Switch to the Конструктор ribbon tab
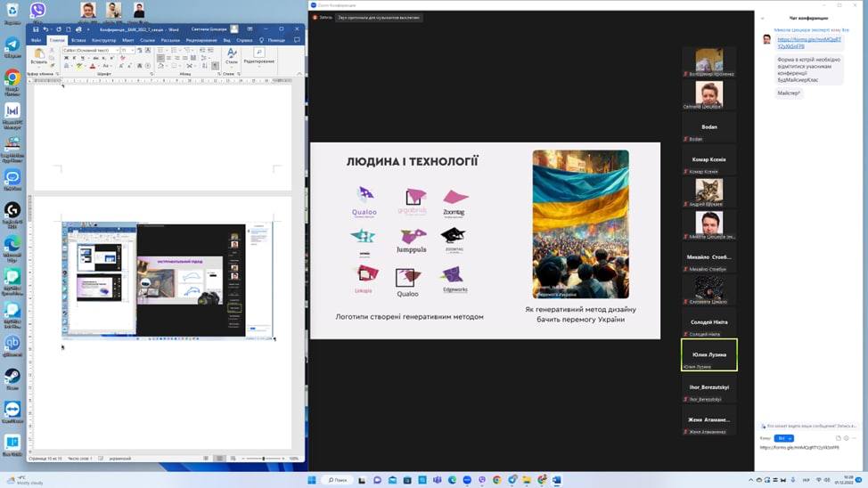The image size is (868, 488). click(104, 40)
